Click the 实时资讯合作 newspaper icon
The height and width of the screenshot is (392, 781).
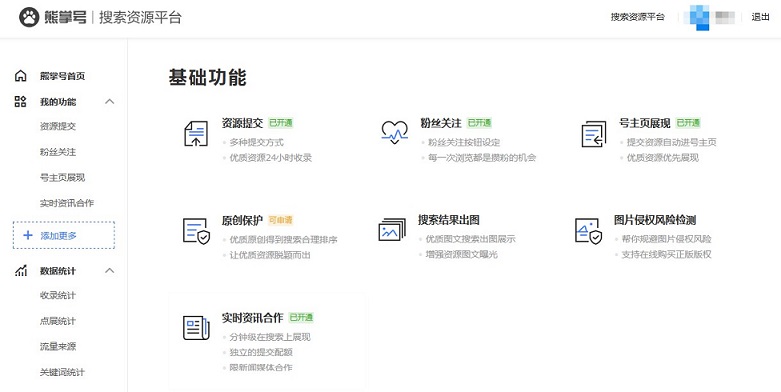(x=196, y=328)
